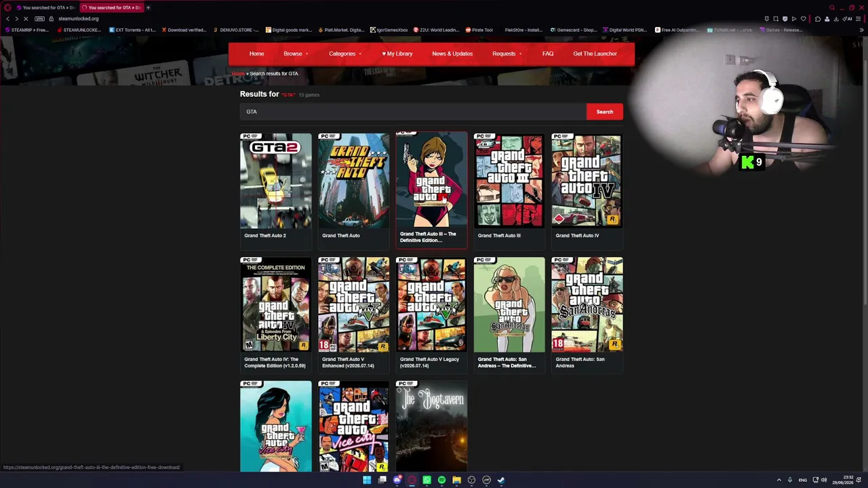Open News & Updates page
Screen dimensions: 868x488
[x=452, y=54]
